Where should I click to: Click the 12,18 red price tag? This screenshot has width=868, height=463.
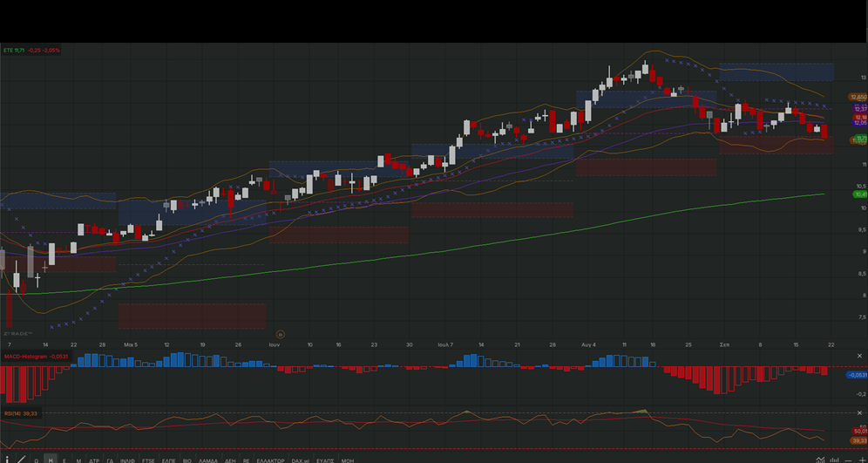[x=861, y=118]
